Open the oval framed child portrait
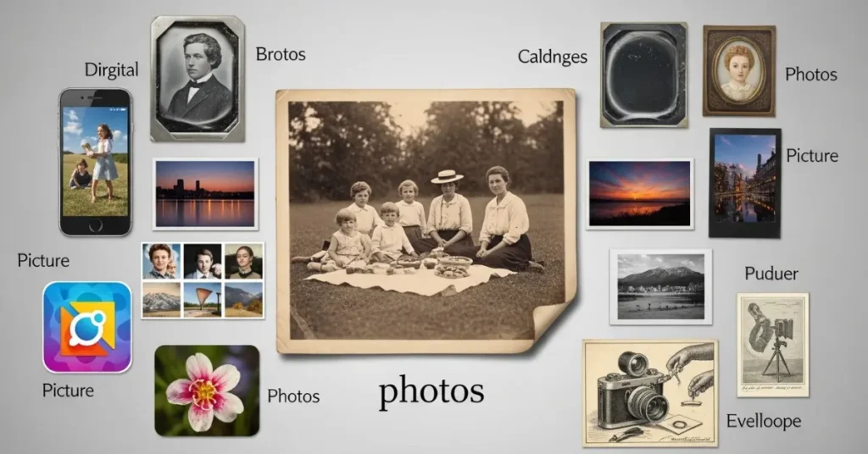868x454 pixels. coord(739,71)
